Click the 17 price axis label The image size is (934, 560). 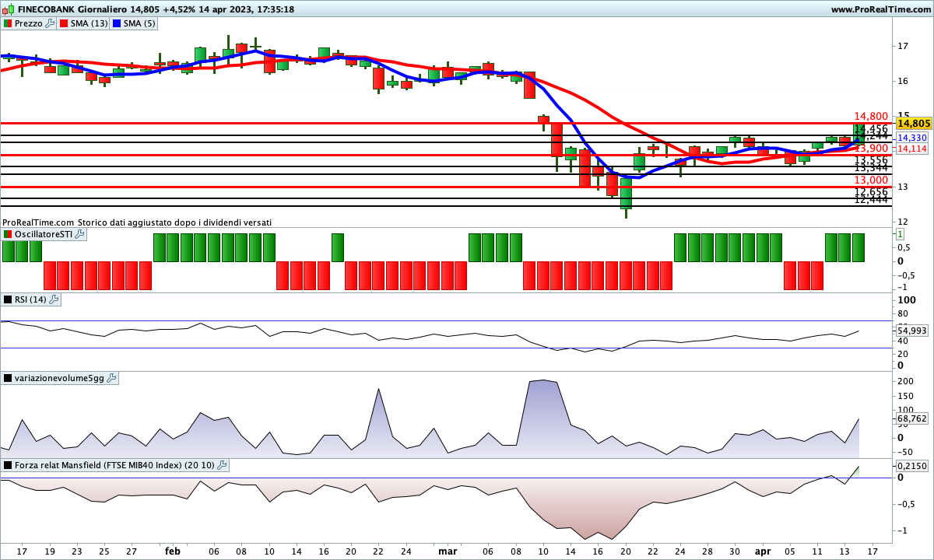click(904, 46)
